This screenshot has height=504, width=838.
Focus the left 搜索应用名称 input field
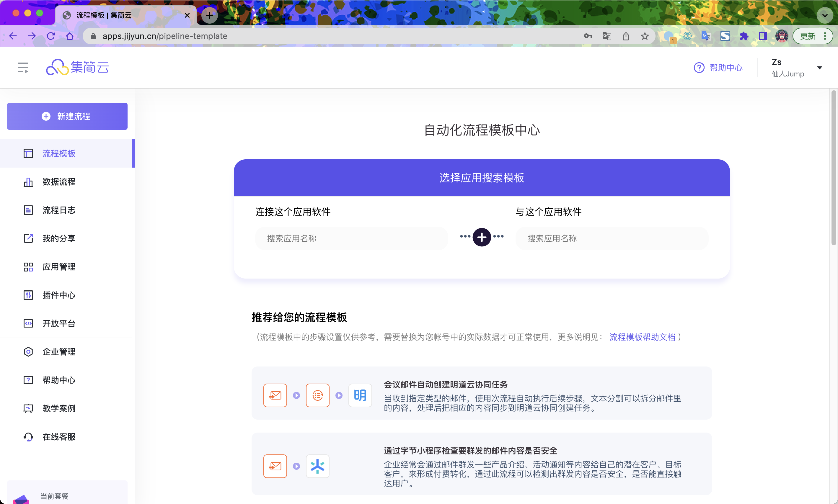[351, 238]
